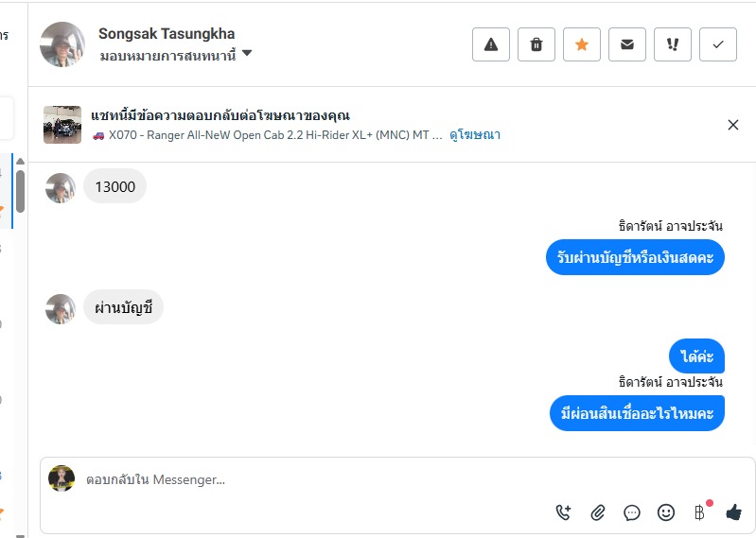The image size is (756, 538).
Task: Click the Baht payment request icon
Action: (x=700, y=512)
